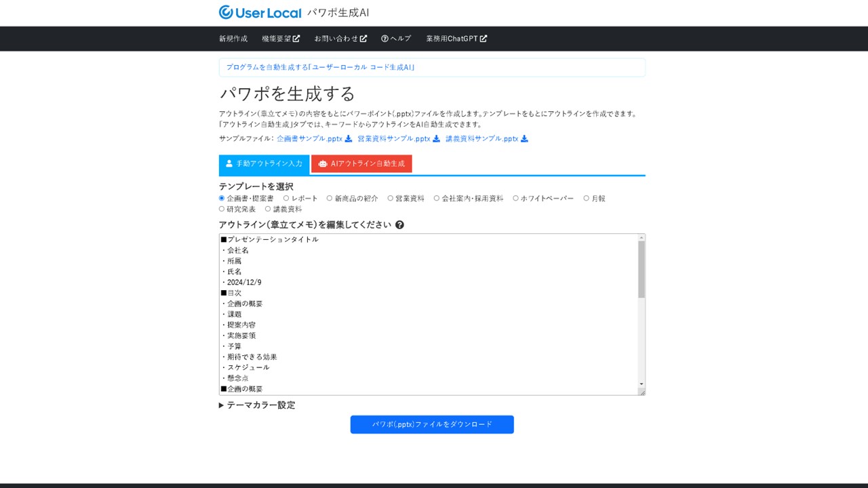Viewport: 868px width, 488px height.
Task: Switch to the AIアウトライン自動生成 tab
Action: click(x=361, y=163)
